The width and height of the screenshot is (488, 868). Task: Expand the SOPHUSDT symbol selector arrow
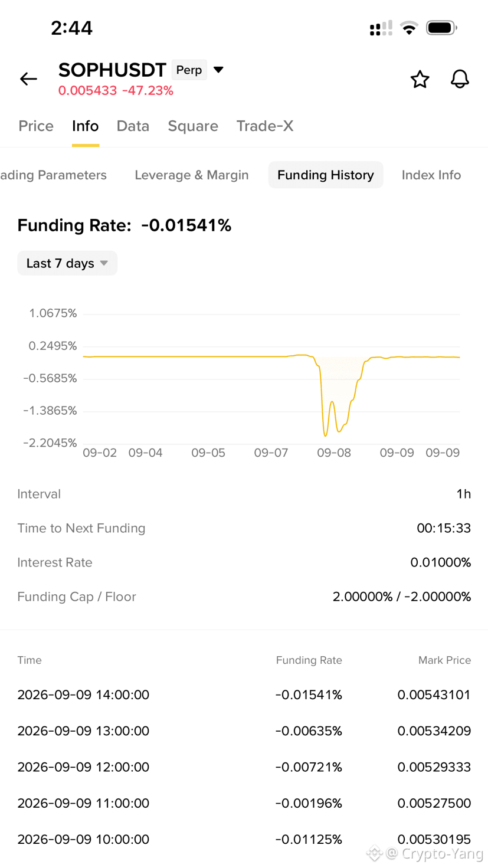(218, 70)
